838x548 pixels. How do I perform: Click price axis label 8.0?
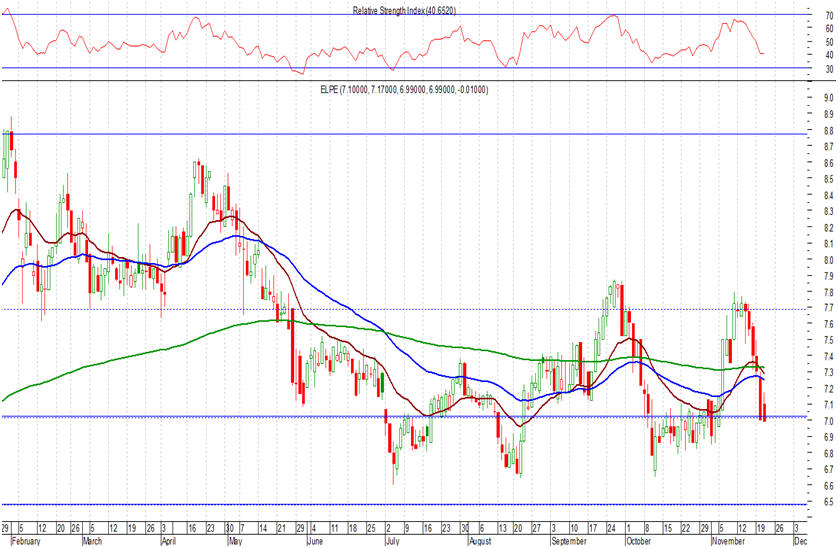point(828,260)
